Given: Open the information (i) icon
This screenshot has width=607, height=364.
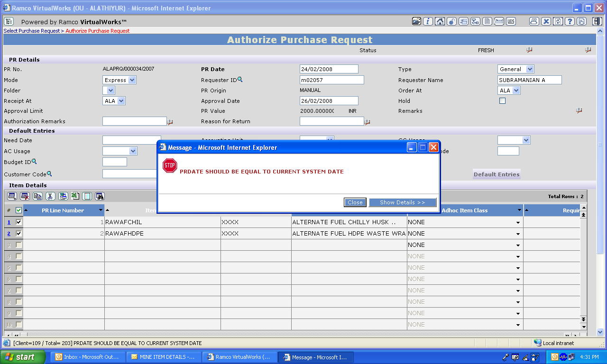Looking at the screenshot, I should click(x=428, y=21).
